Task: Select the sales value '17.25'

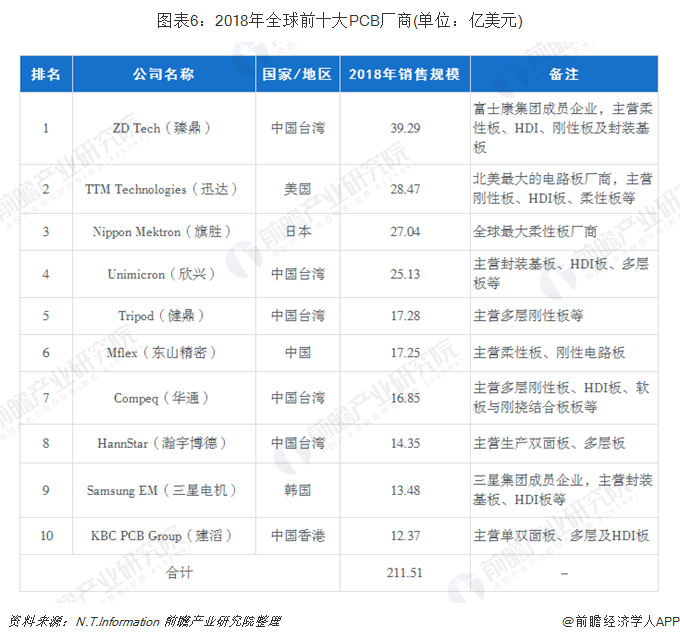Action: (405, 353)
